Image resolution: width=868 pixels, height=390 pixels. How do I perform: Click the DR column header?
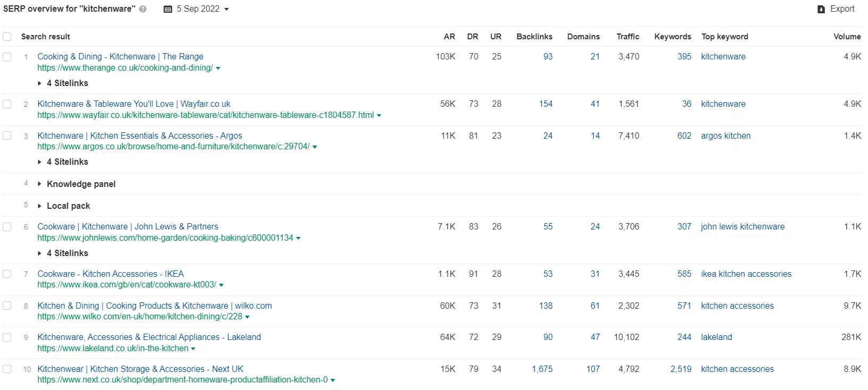tap(473, 37)
